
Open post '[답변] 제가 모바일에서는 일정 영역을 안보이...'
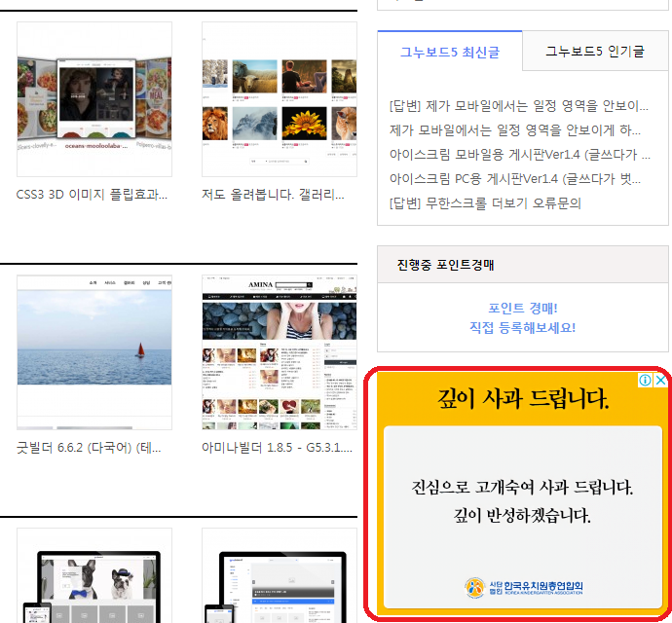[518, 106]
